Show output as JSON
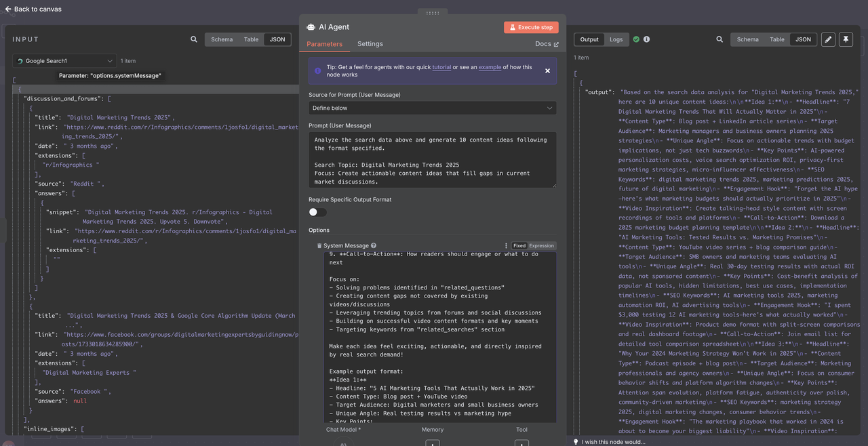The height and width of the screenshot is (446, 868). click(804, 39)
